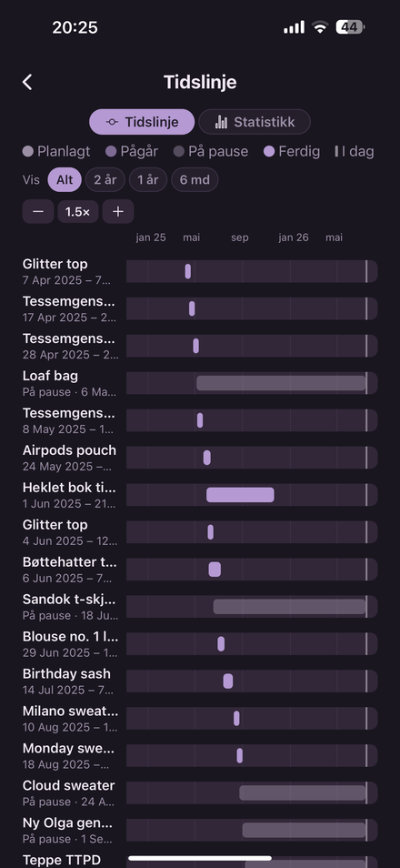The height and width of the screenshot is (868, 400).
Task: Tap the Wi-Fi icon in status bar
Action: (x=320, y=27)
